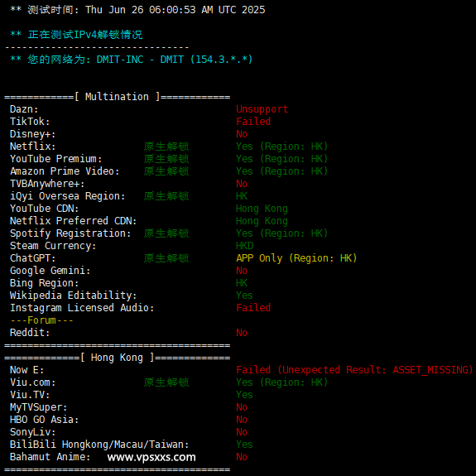The height and width of the screenshot is (476, 476).
Task: Click Disney+'s 'No' result
Action: click(x=242, y=134)
